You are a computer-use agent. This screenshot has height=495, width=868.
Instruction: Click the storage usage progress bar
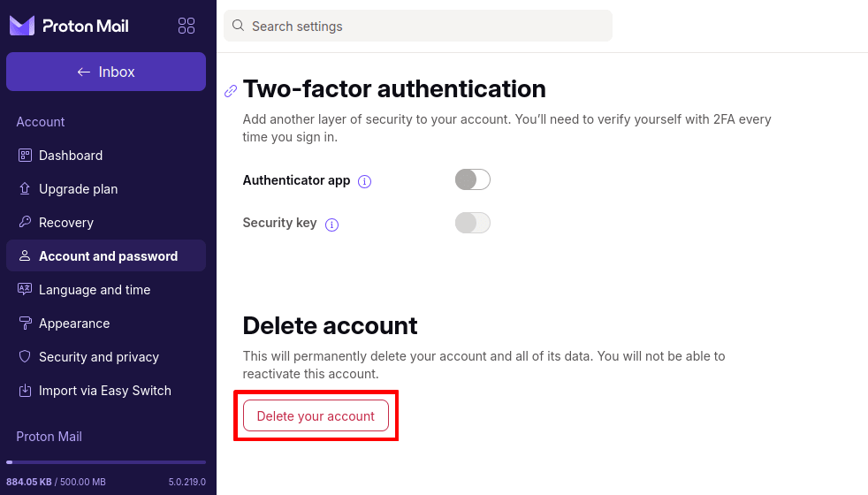106,462
